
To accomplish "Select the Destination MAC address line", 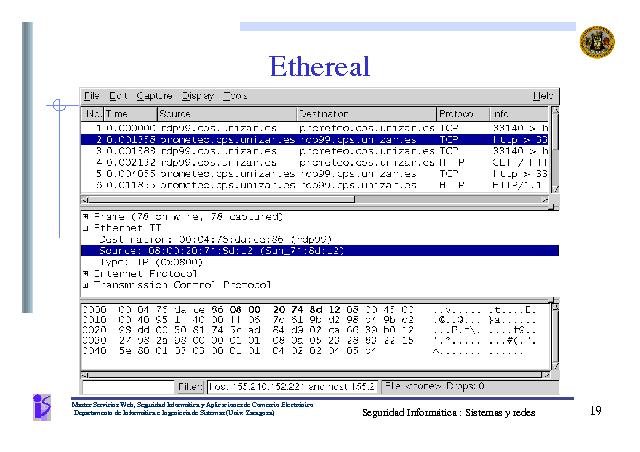I will pos(215,239).
